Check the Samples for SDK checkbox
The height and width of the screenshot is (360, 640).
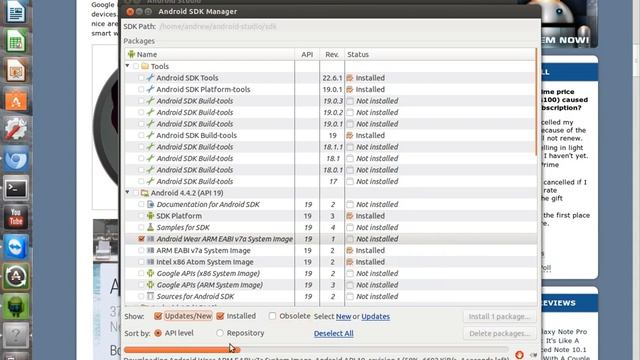click(x=141, y=227)
